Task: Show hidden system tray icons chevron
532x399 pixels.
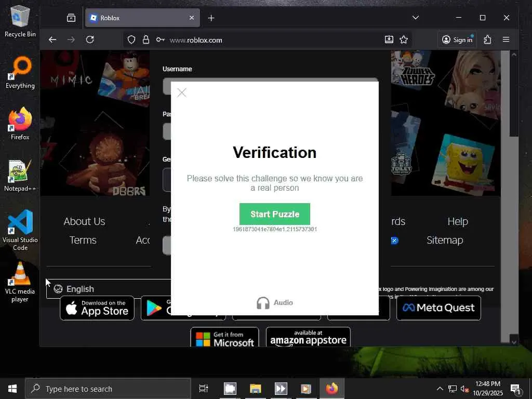Action: (440, 389)
